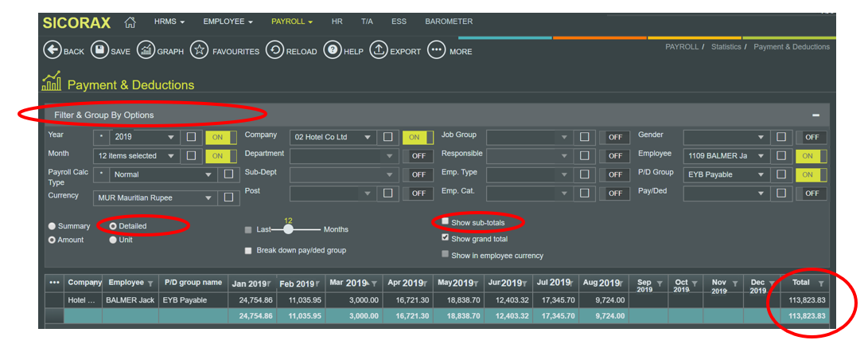868x352 pixels.
Task: Click the Home icon next to SICORAX
Action: (130, 22)
